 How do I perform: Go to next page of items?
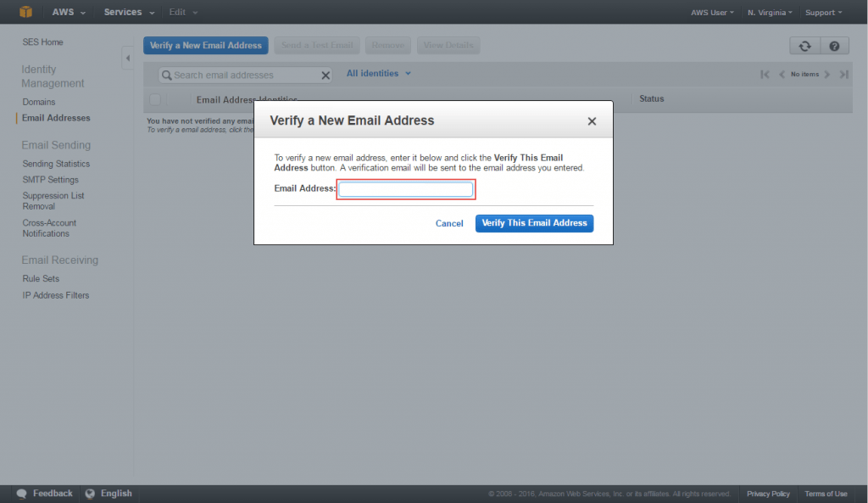(827, 75)
